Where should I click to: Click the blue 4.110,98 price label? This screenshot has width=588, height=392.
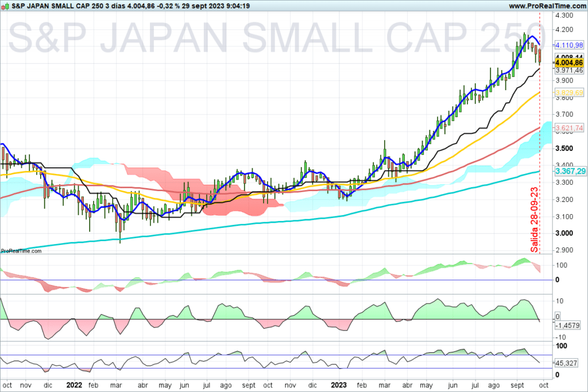569,45
